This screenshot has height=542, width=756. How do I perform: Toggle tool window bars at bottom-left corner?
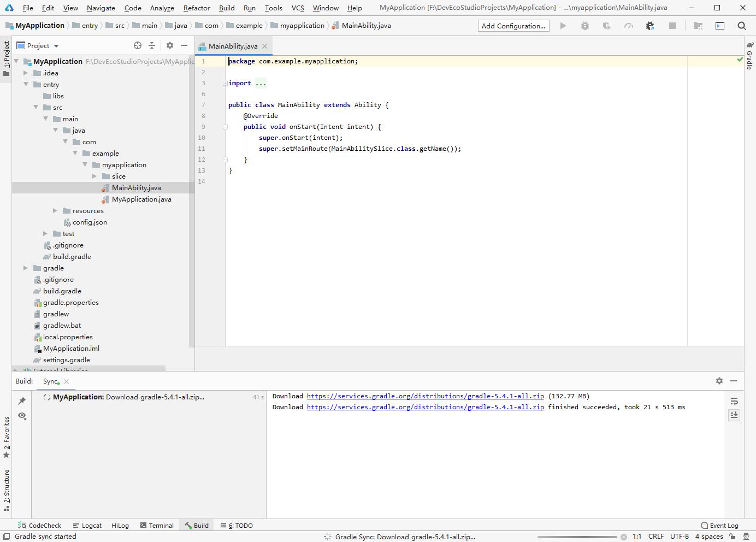coord(7,537)
